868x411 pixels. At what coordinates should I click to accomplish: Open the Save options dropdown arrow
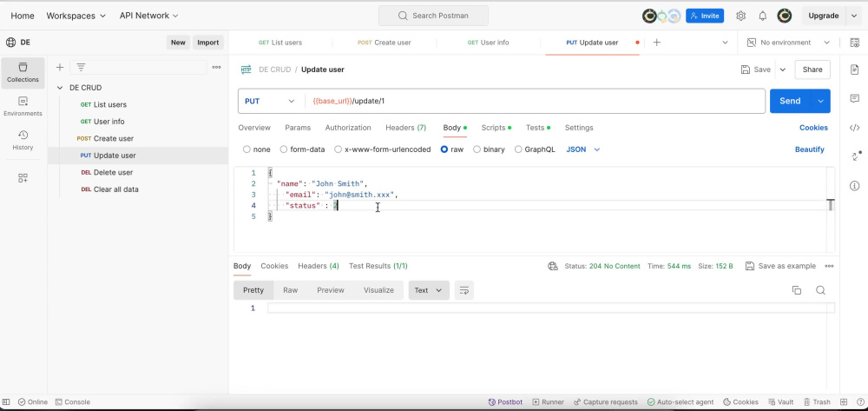783,70
